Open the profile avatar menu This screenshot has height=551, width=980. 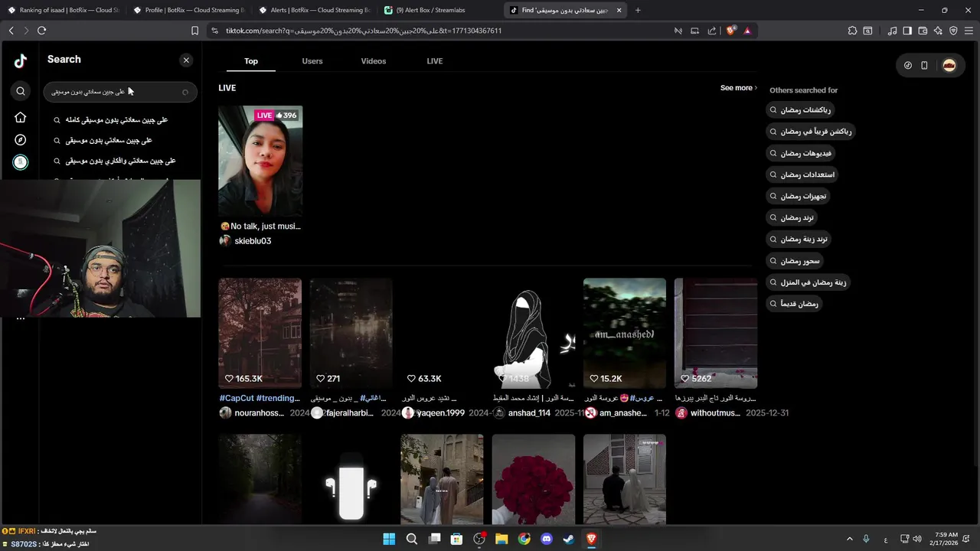click(949, 65)
